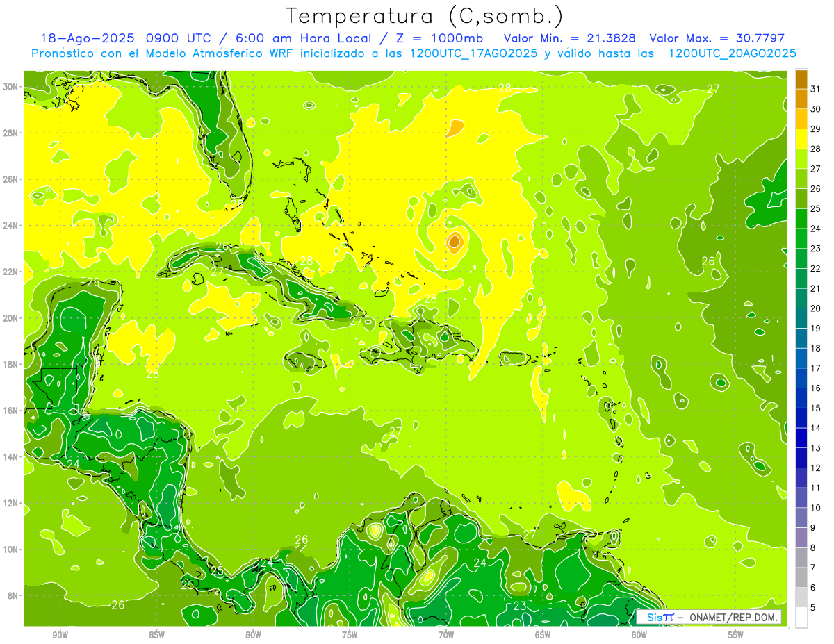Click the "80W" longitude axis label
This screenshot has height=644, width=834.
coord(254,635)
